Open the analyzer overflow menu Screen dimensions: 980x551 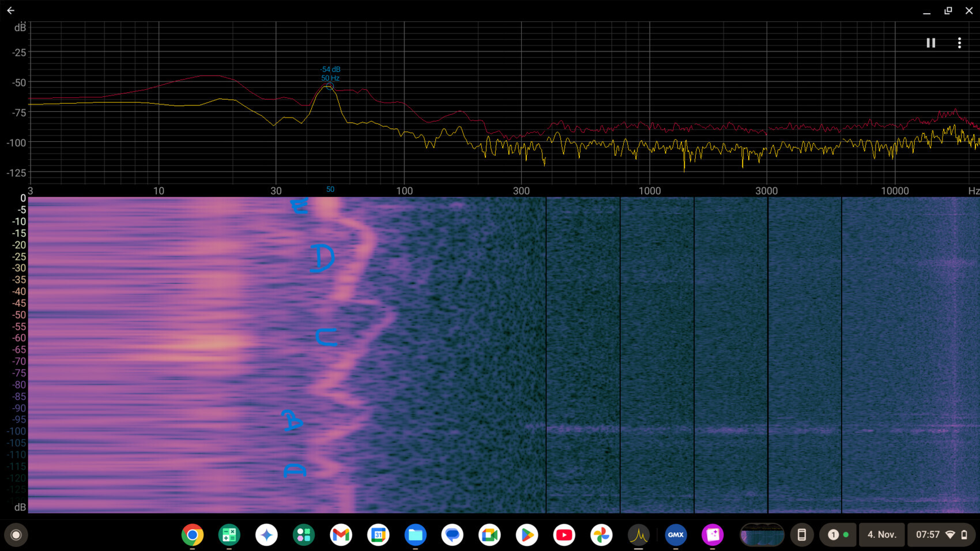pyautogui.click(x=960, y=42)
